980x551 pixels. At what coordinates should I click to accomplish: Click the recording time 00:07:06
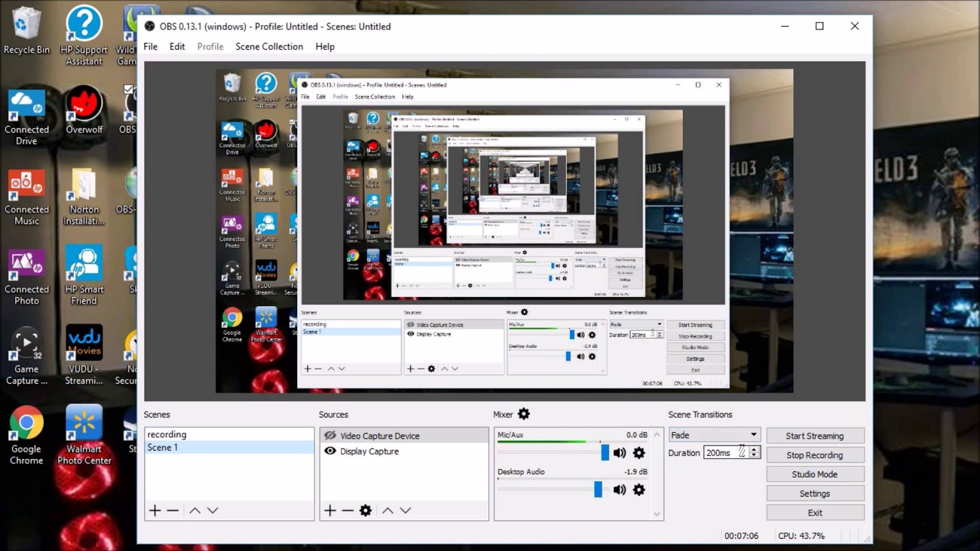point(741,536)
